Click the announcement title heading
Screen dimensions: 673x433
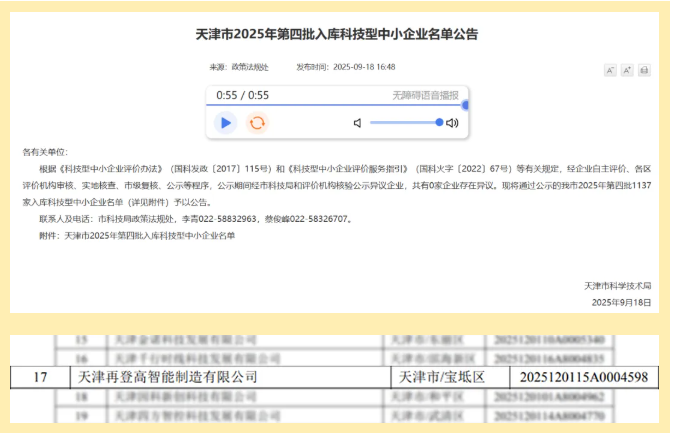[x=336, y=34]
